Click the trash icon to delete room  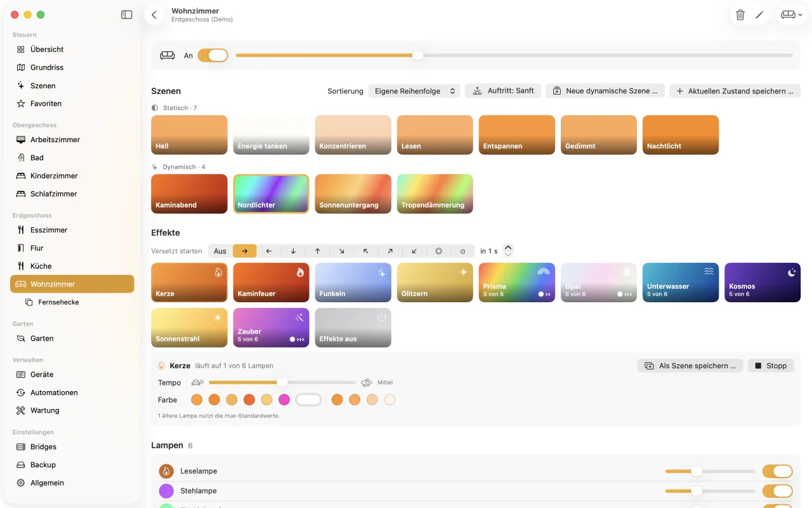(x=740, y=15)
